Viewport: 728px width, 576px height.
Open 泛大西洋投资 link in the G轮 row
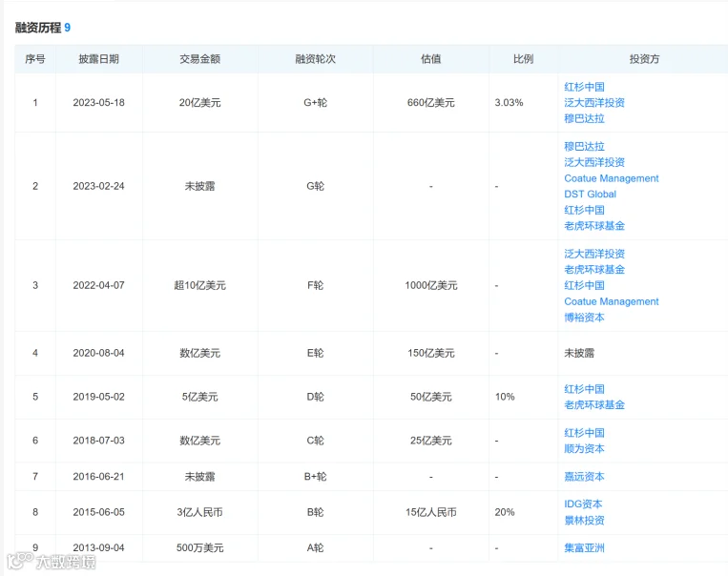594,162
